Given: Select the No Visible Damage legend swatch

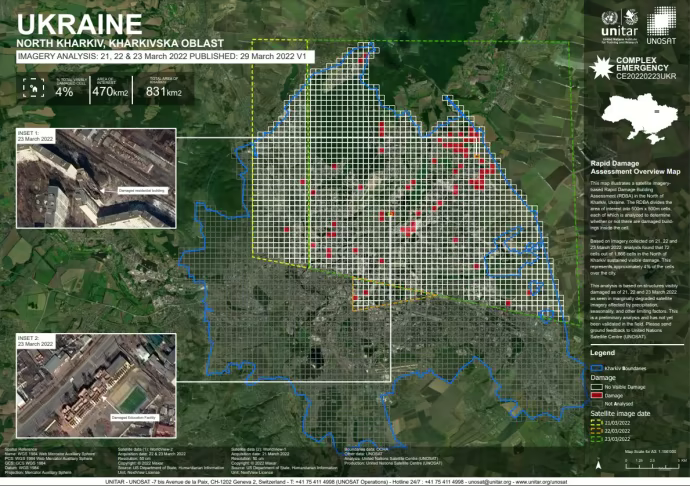Looking at the screenshot, I should (x=595, y=385).
